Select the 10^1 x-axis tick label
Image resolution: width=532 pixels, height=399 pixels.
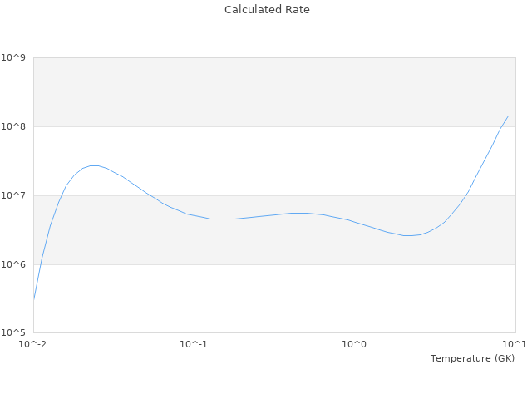(515, 344)
